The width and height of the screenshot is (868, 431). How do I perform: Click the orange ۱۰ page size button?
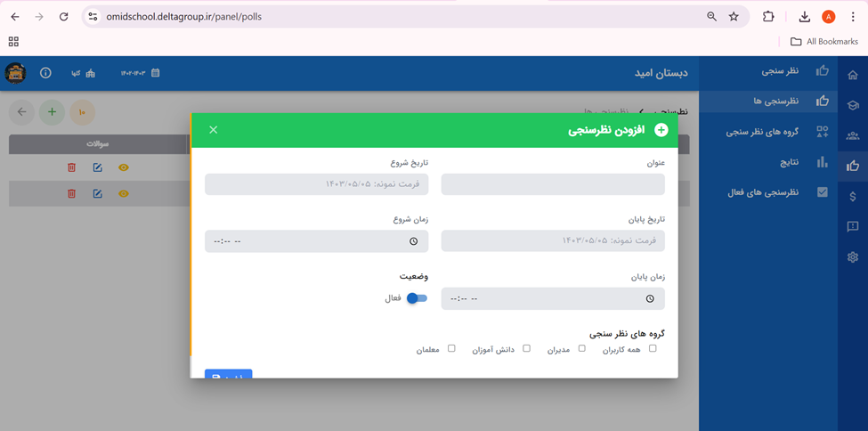pos(82,112)
